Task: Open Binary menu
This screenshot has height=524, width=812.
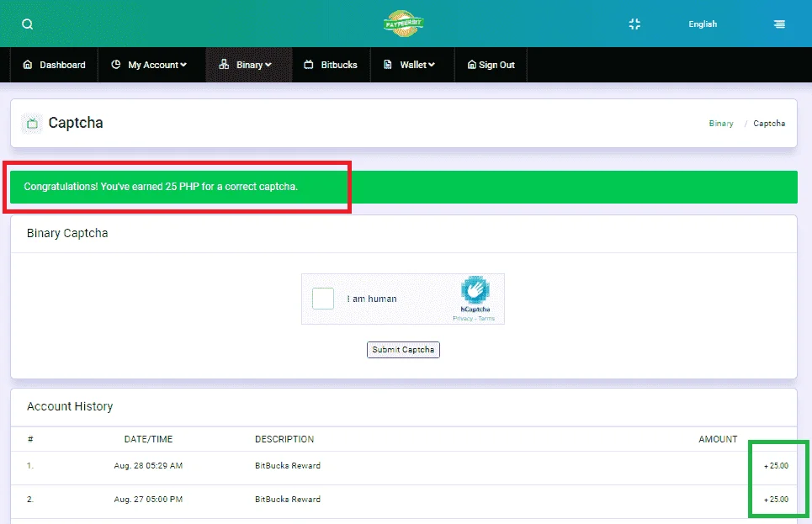Action: coord(249,65)
